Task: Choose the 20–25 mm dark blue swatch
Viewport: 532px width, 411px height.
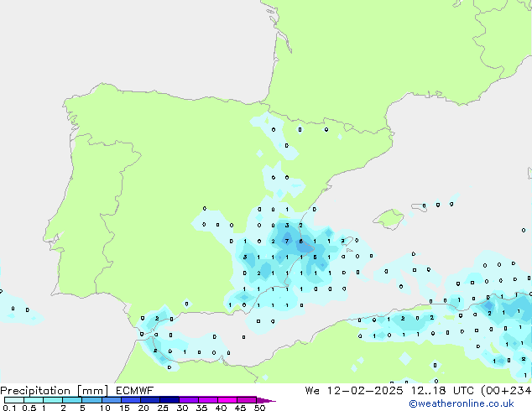Action: [x=150, y=400]
